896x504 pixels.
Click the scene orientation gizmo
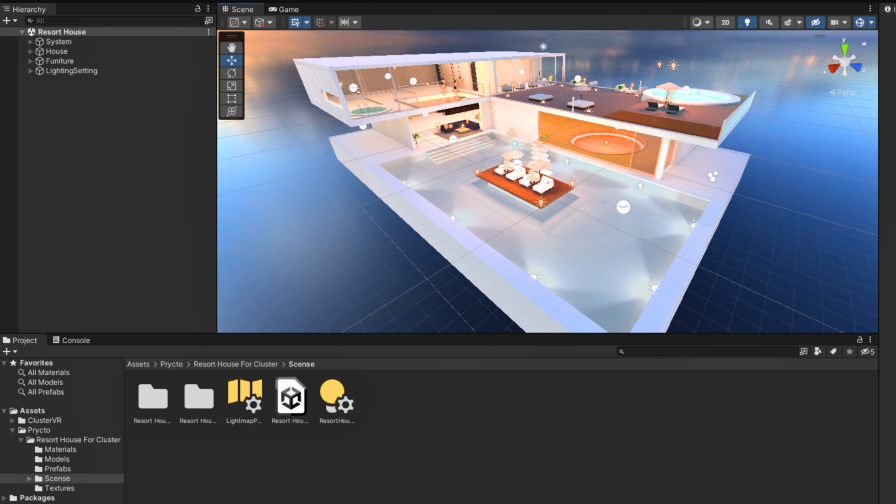pos(845,64)
